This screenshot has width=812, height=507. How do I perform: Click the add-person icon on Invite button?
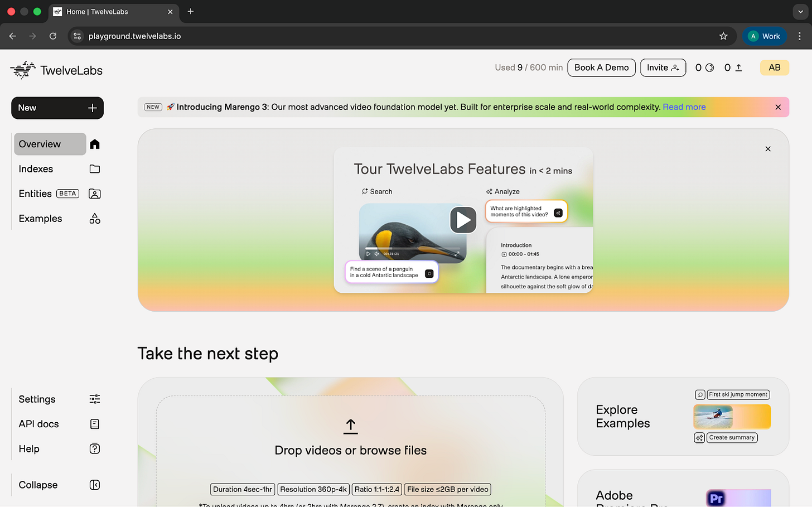click(x=675, y=68)
